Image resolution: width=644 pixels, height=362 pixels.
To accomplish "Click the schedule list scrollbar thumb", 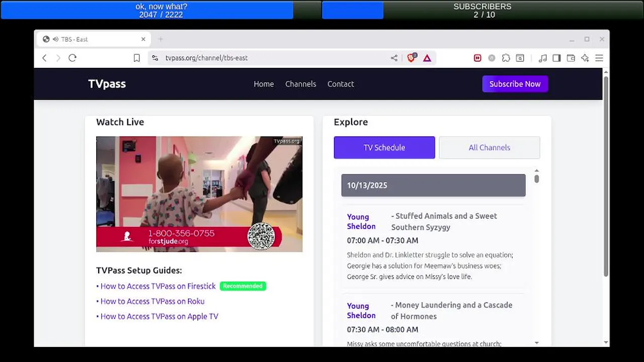I will pyautogui.click(x=536, y=179).
